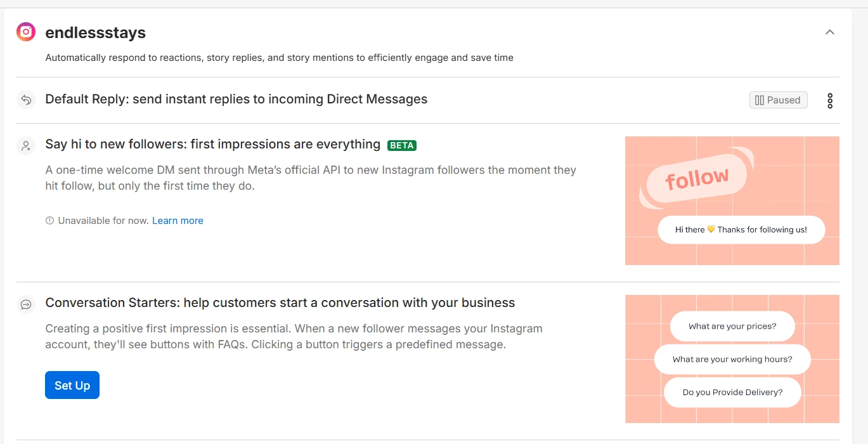This screenshot has width=868, height=444.
Task: Click the 'Thanks for following us!' message bubble
Action: pyautogui.click(x=741, y=230)
